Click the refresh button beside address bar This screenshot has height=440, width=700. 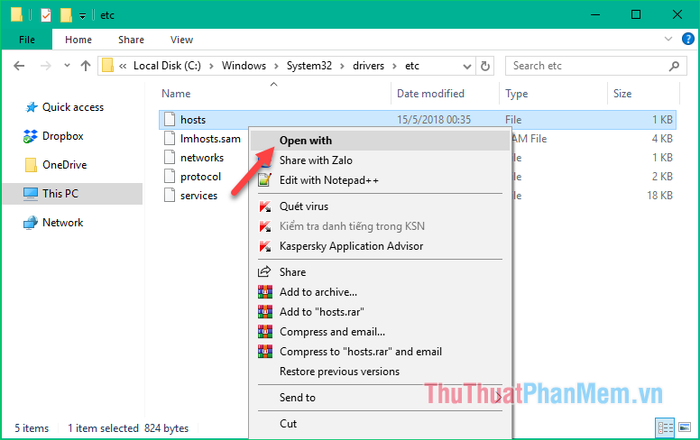pos(485,66)
